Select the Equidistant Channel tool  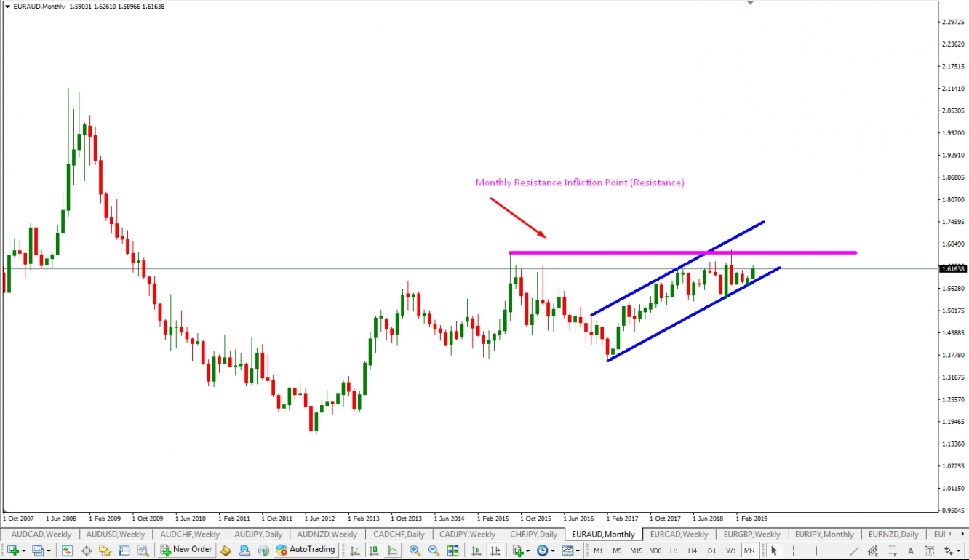873,551
